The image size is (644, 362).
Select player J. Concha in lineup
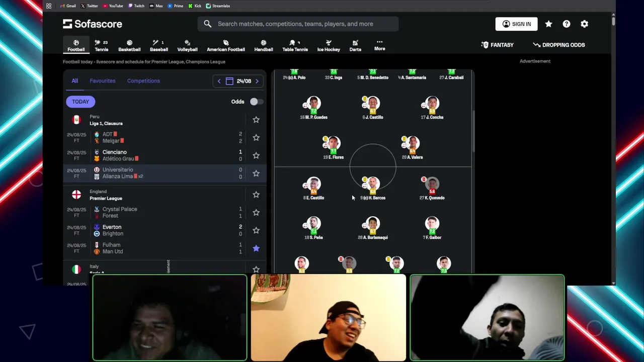432,108
